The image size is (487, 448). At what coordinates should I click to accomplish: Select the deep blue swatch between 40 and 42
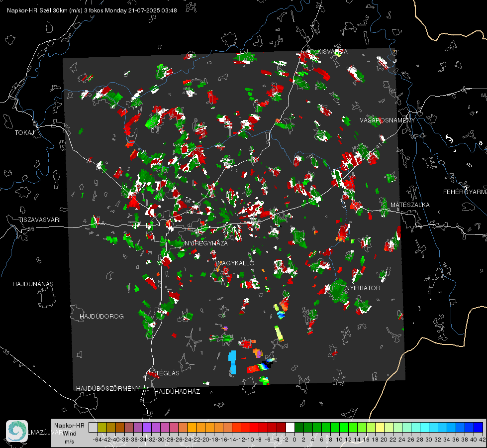click(479, 428)
